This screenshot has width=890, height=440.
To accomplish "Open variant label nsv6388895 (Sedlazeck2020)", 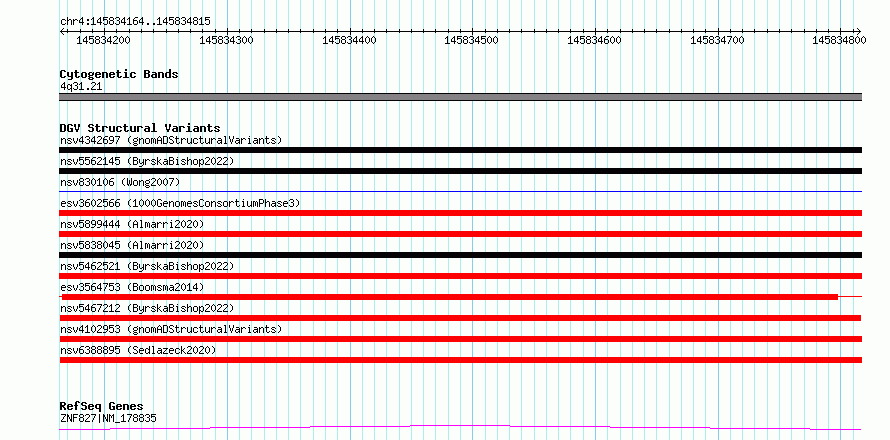I will [138, 350].
